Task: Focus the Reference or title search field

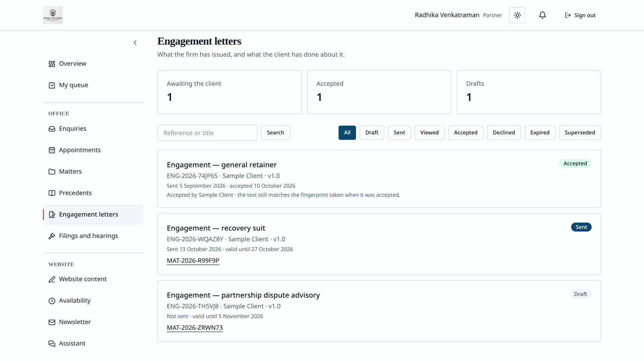Action: (x=207, y=133)
